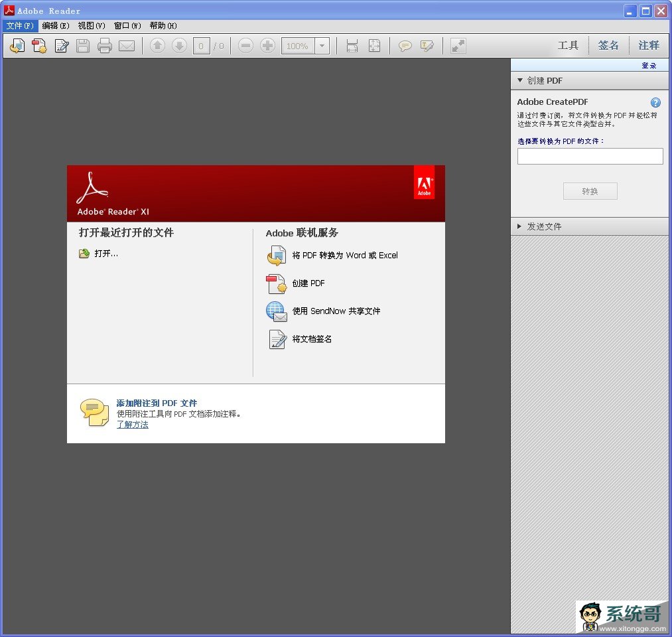Image resolution: width=672 pixels, height=637 pixels.
Task: Click the 创建 PDF link in welcome screen
Action: (x=308, y=283)
